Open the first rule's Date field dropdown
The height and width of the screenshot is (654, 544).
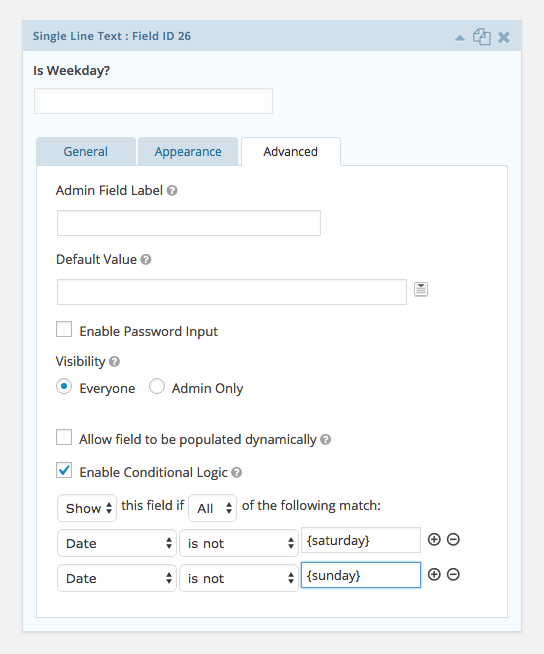(117, 543)
